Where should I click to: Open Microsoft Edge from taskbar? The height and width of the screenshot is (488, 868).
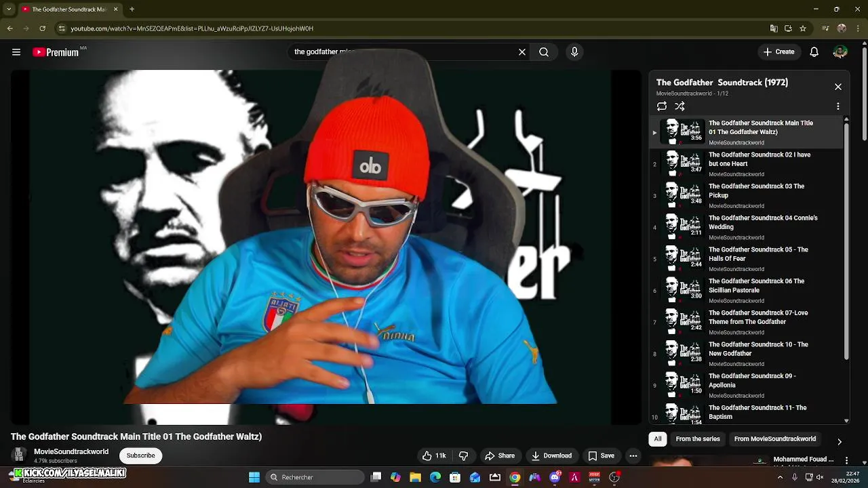coord(435,477)
